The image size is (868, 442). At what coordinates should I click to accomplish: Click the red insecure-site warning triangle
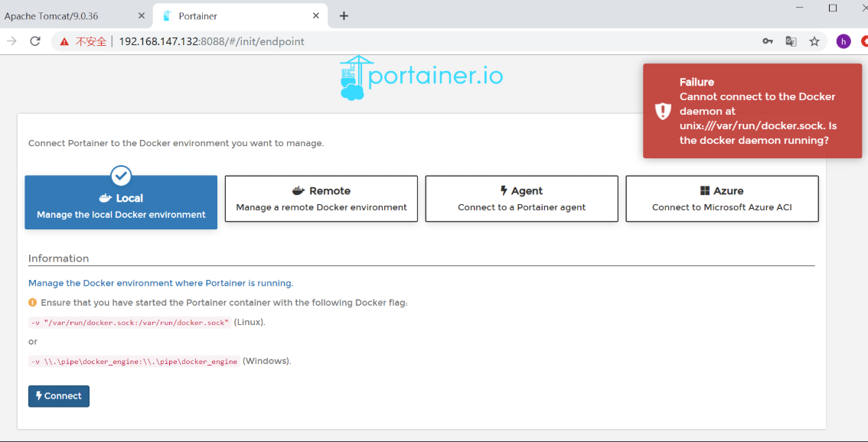65,41
